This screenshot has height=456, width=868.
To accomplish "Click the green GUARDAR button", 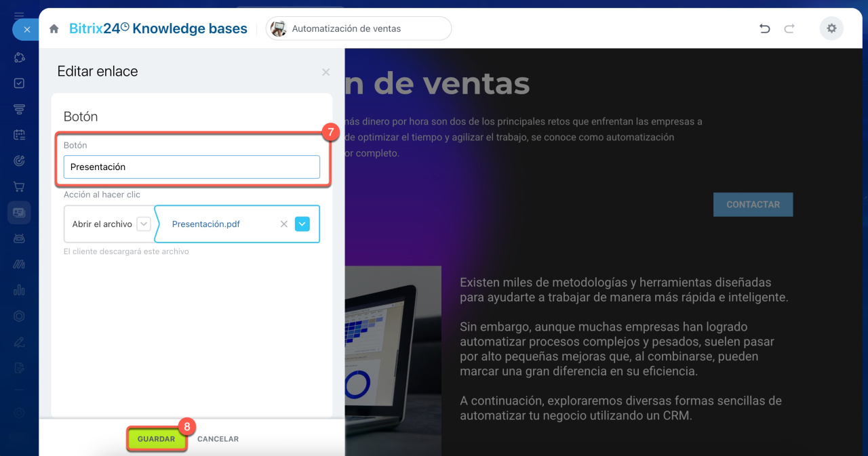I will [x=157, y=439].
